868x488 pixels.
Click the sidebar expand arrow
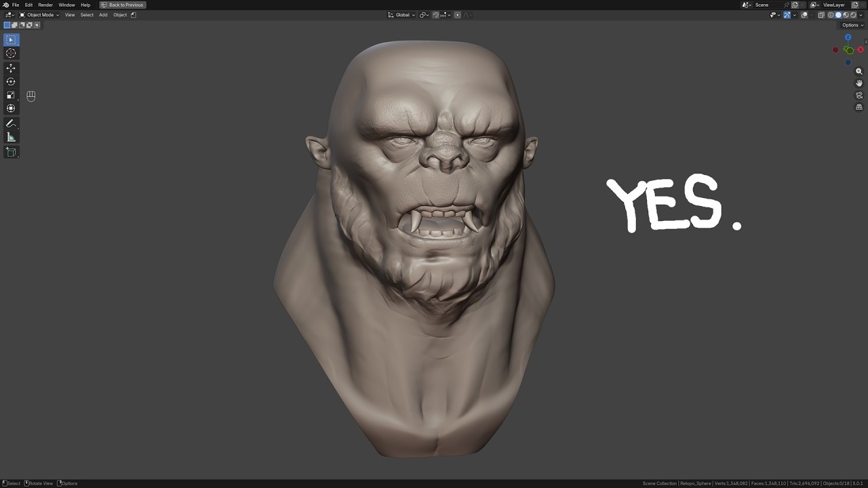(866, 42)
